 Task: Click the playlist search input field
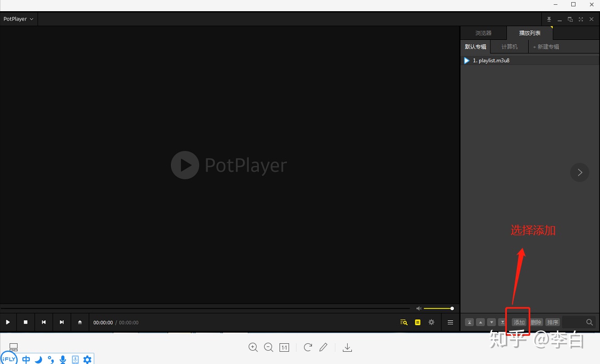pos(573,322)
